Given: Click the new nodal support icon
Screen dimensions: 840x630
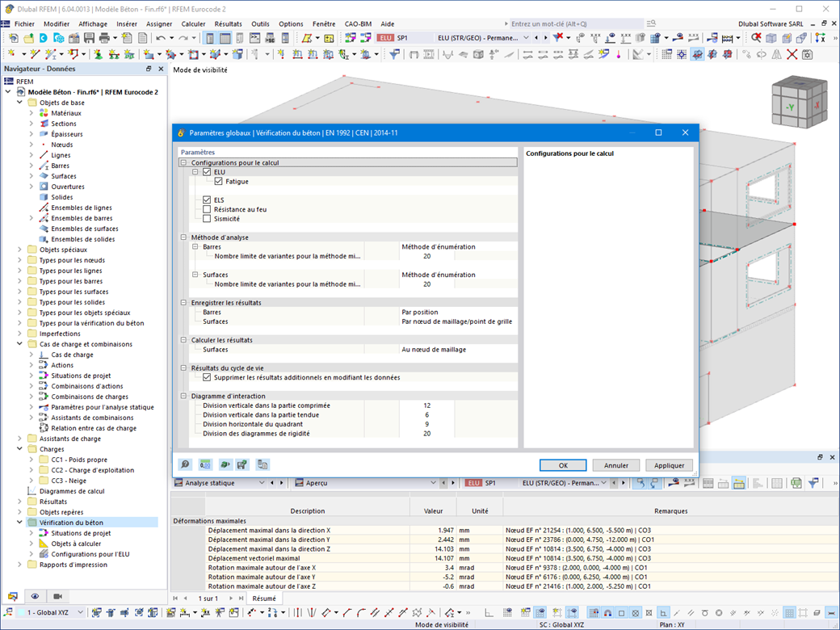Looking at the screenshot, I should (99, 54).
